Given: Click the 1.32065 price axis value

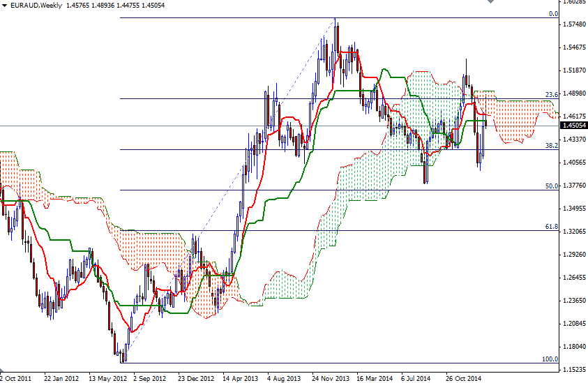Looking at the screenshot, I should tap(574, 232).
